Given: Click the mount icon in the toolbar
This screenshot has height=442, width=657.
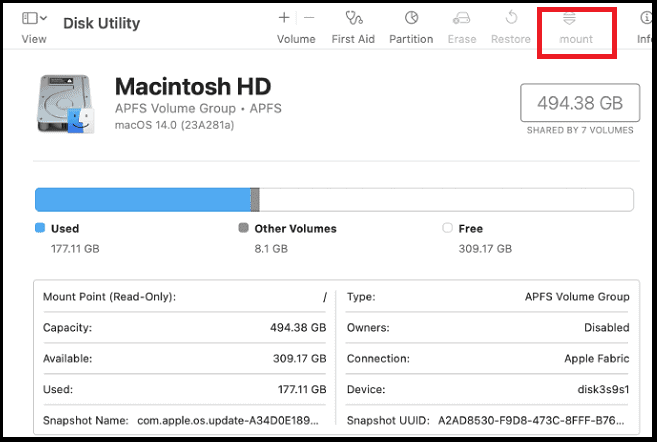Looking at the screenshot, I should pyautogui.click(x=576, y=18).
